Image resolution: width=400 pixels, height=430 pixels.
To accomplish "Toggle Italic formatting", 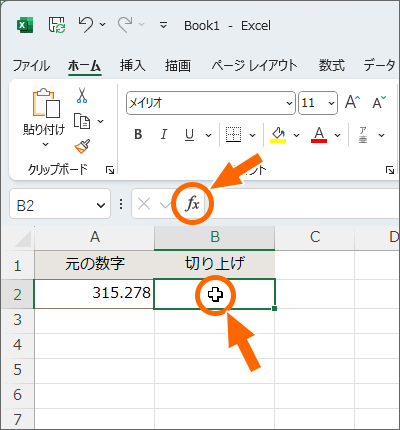I will (x=164, y=135).
